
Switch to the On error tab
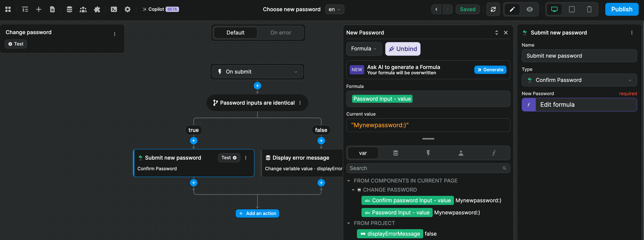(280, 32)
